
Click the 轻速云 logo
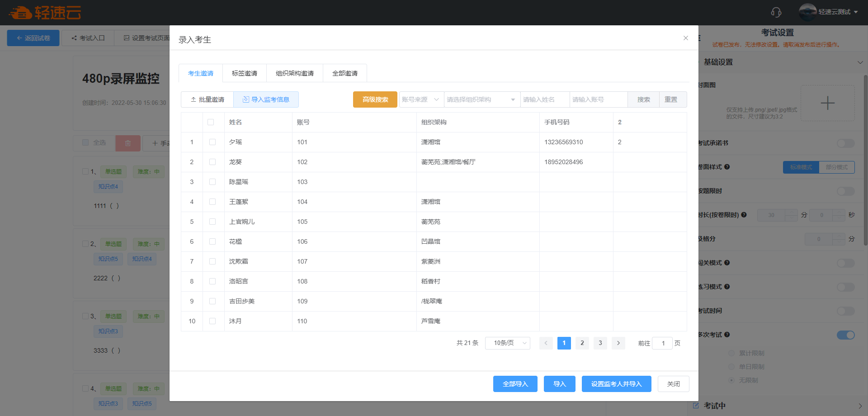45,12
